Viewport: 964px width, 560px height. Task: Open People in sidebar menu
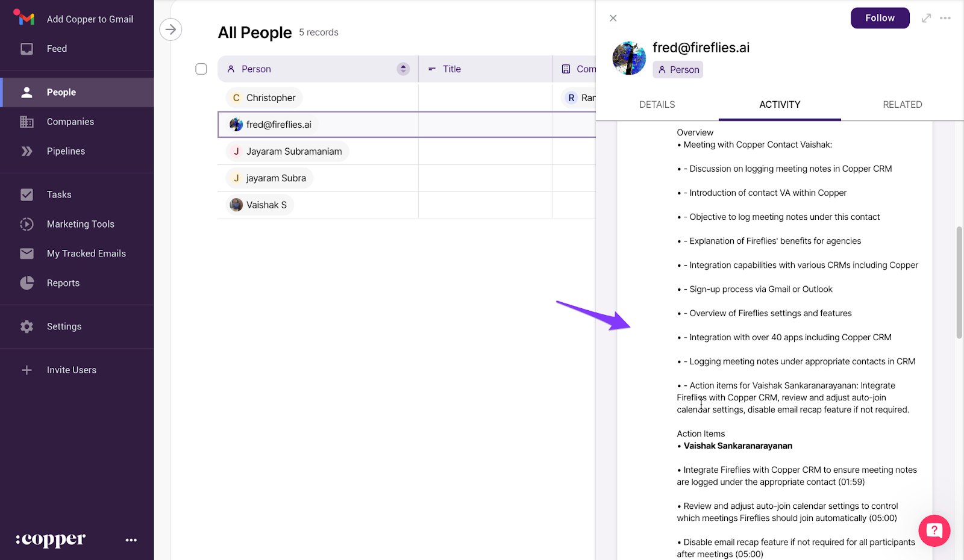(77, 92)
